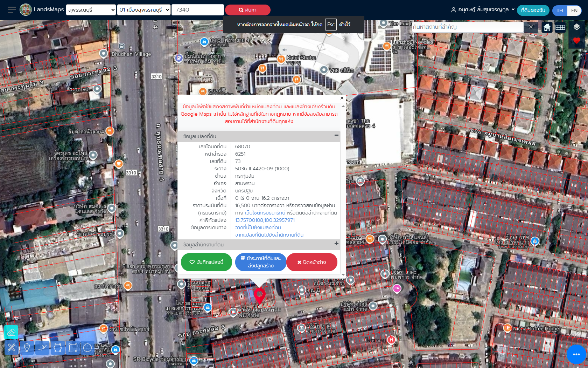Image resolution: width=588 pixels, height=368 pixels.
Task: Open the district dropdown 01-เมืองสุพรรณบุรี
Action: click(x=144, y=10)
